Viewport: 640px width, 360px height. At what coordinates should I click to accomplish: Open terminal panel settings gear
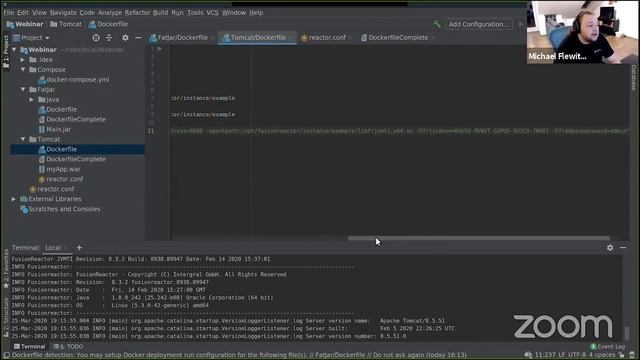click(x=610, y=248)
